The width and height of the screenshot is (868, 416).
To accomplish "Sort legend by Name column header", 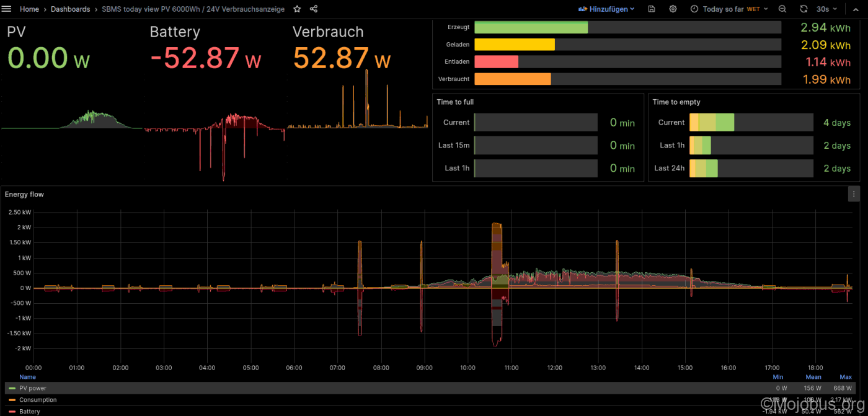I will (27, 377).
